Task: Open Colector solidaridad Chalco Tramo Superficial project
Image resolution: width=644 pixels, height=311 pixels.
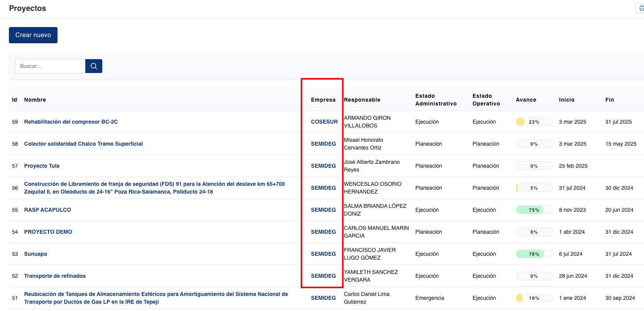Action: [x=83, y=144]
